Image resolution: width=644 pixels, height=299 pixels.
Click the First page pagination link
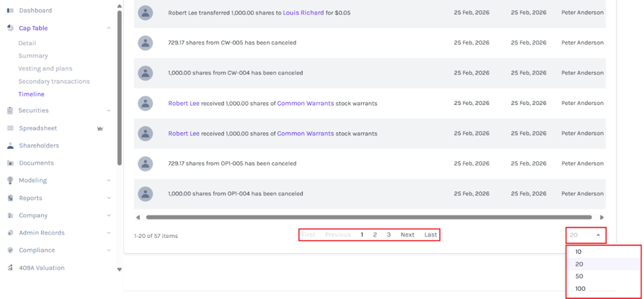coord(308,235)
